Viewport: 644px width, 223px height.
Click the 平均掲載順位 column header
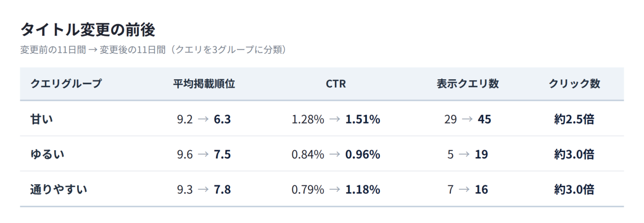(204, 84)
